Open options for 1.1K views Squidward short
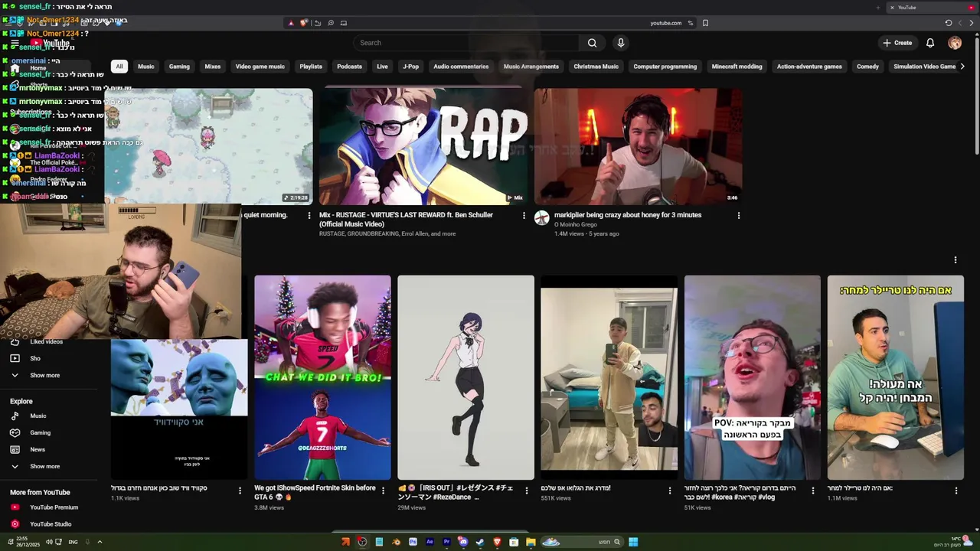 (x=240, y=491)
